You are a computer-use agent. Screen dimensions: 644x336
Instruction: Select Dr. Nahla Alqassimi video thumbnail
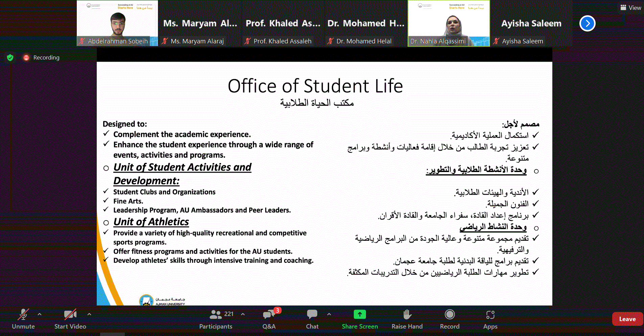pos(448,23)
